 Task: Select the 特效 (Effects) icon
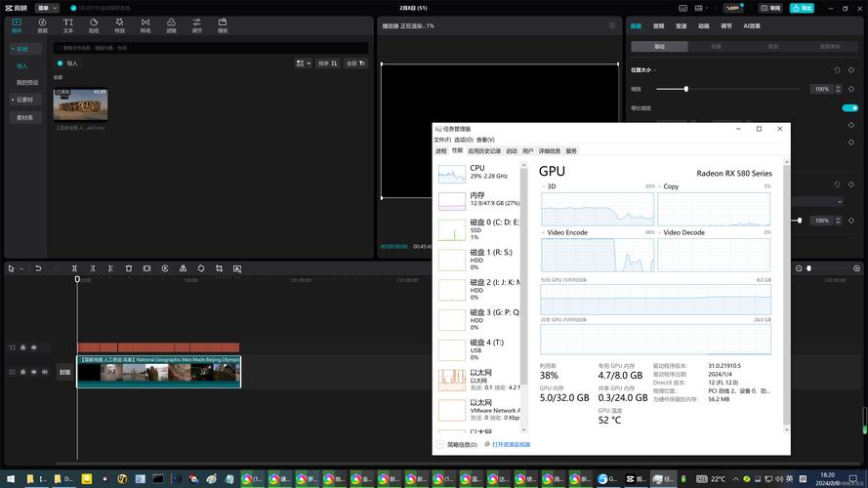pos(119,24)
